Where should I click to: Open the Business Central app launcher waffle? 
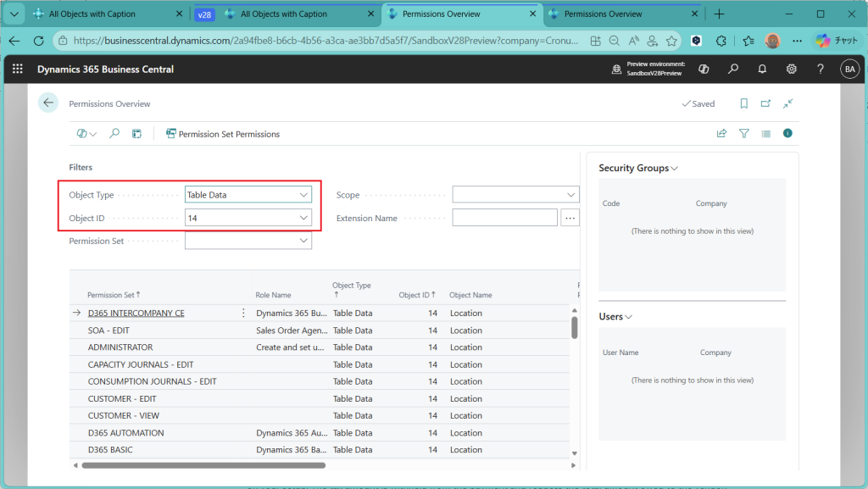tap(17, 69)
